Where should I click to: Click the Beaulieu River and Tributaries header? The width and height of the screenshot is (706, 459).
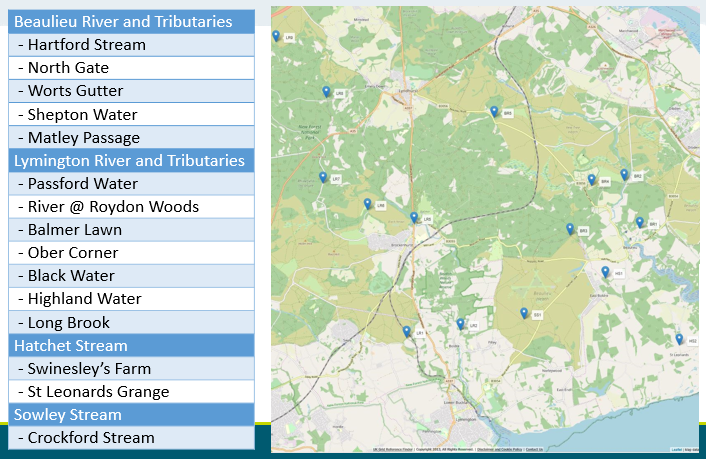pyautogui.click(x=133, y=21)
